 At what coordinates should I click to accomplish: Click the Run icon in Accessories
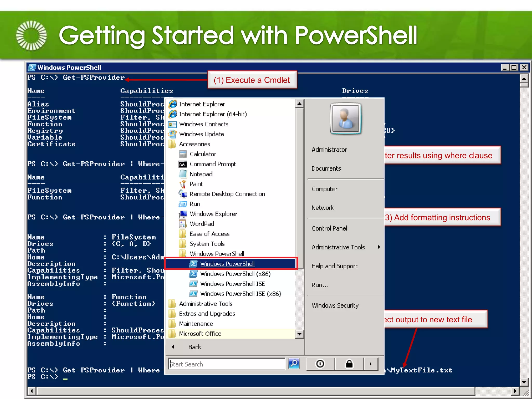pyautogui.click(x=183, y=204)
